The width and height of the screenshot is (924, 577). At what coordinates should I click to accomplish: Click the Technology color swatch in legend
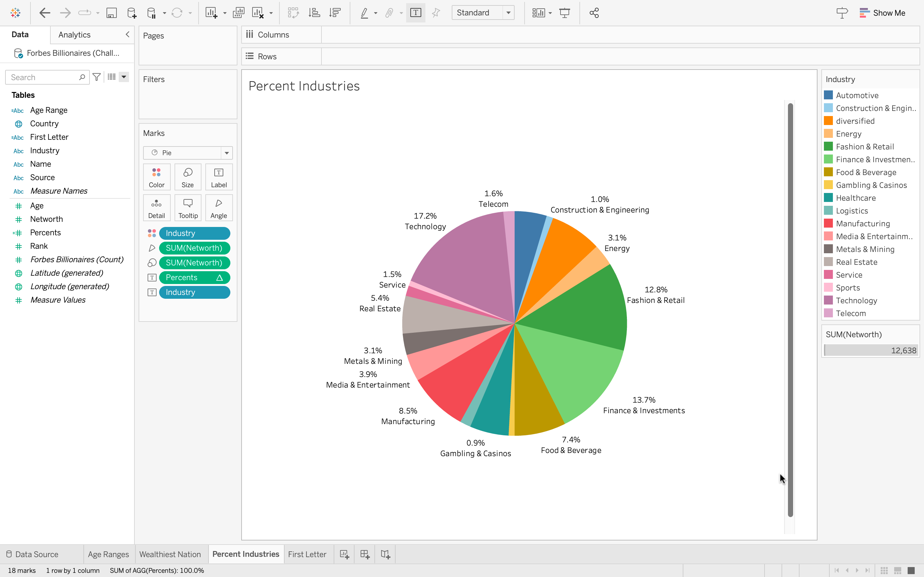pos(828,300)
